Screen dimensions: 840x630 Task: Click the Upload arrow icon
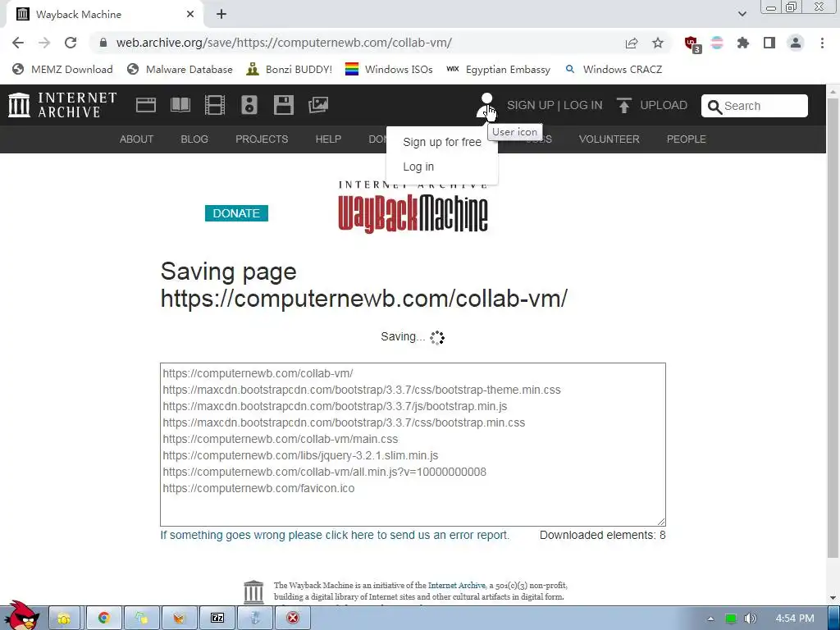tap(623, 105)
